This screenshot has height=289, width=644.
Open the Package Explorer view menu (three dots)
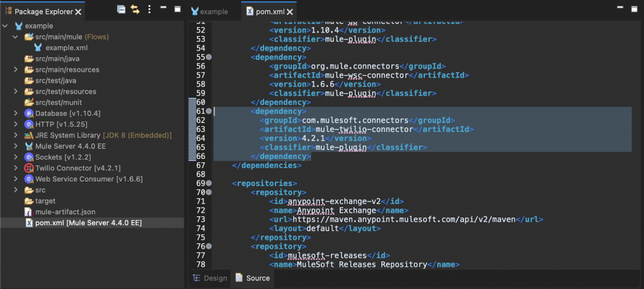click(149, 9)
